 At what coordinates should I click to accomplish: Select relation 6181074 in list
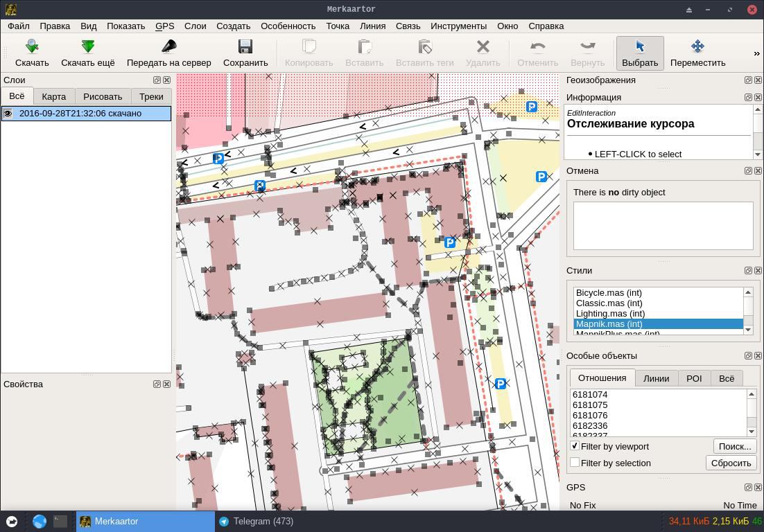point(658,394)
